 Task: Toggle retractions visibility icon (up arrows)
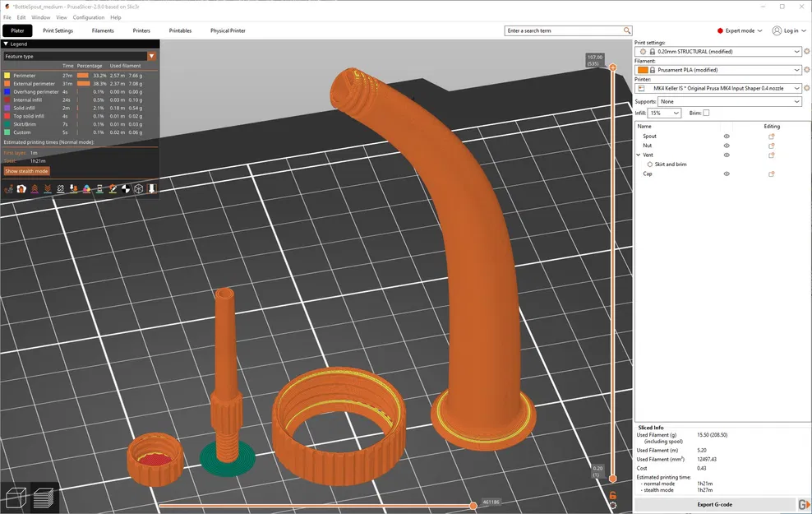(x=35, y=189)
